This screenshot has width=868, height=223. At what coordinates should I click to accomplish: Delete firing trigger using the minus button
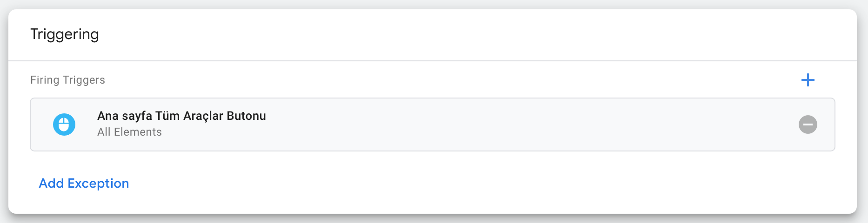pyautogui.click(x=808, y=125)
